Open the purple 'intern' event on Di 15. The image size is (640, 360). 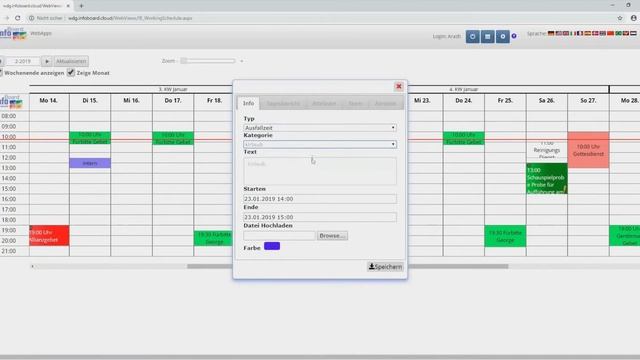tap(90, 163)
